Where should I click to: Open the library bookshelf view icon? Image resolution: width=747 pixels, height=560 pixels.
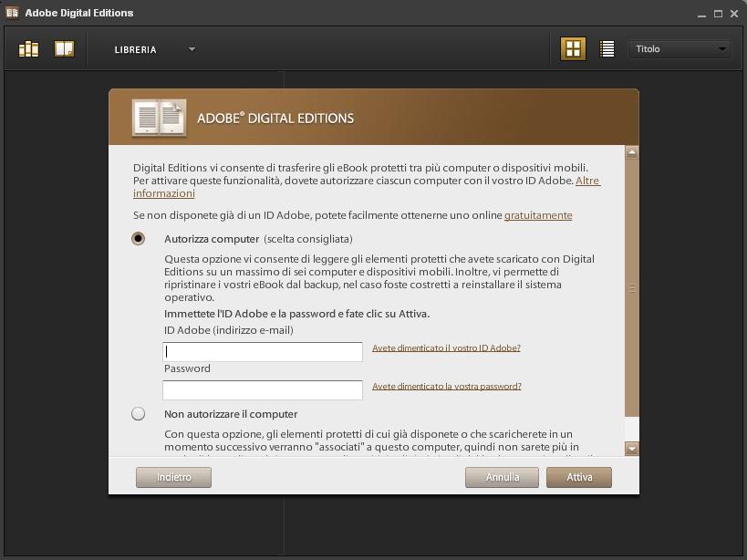pos(28,49)
